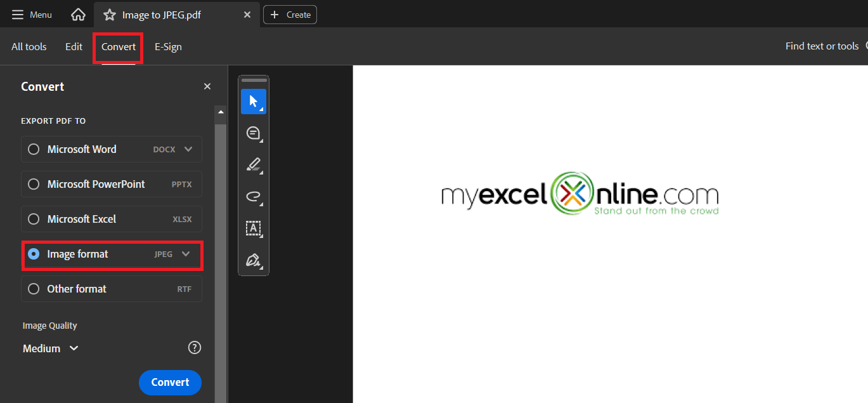This screenshot has width=868, height=403.
Task: Select the Highlight tool
Action: click(x=254, y=165)
